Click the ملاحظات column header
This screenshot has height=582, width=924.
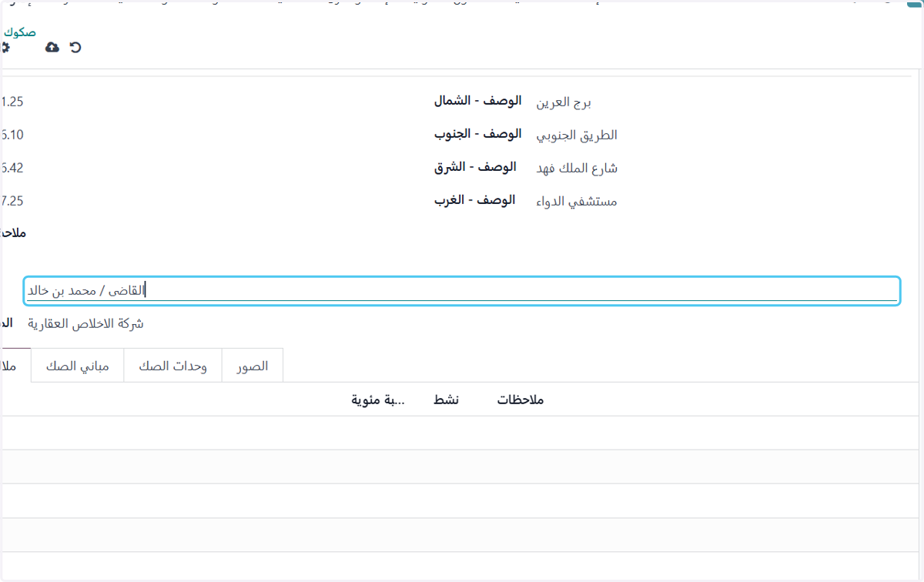[x=520, y=400]
